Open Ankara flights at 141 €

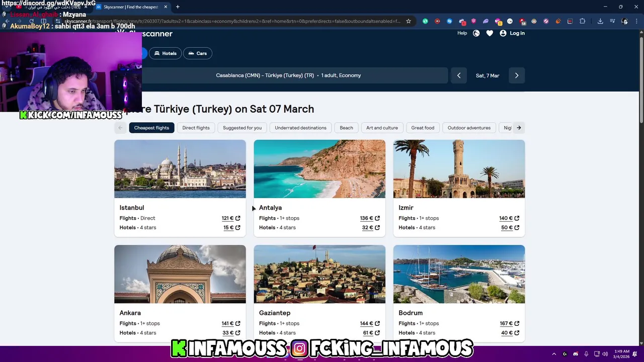[x=231, y=323]
